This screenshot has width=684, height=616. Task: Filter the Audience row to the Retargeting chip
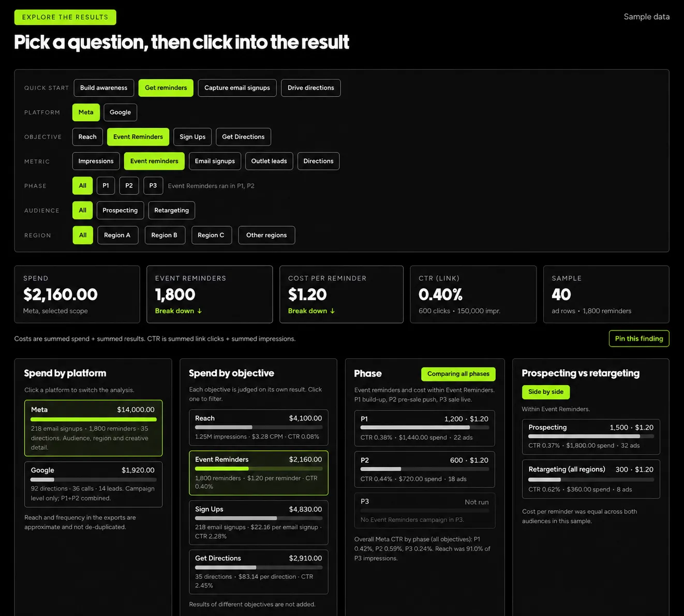point(171,210)
